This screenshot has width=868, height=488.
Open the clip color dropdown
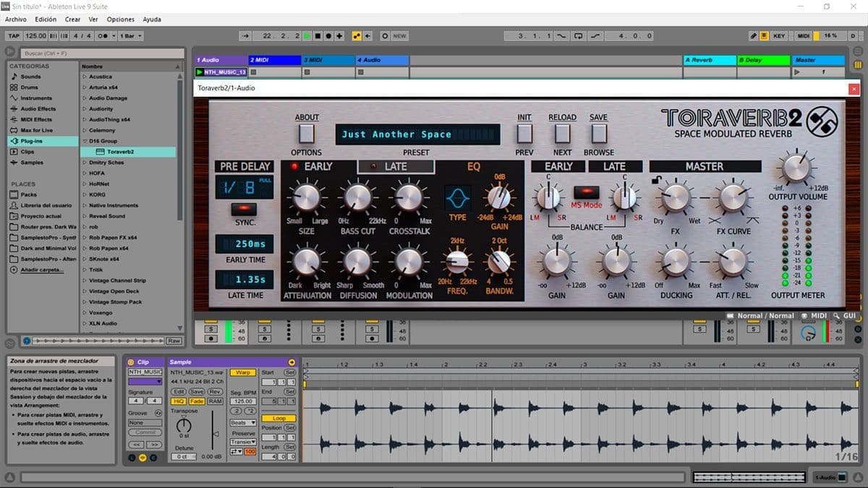click(x=145, y=381)
